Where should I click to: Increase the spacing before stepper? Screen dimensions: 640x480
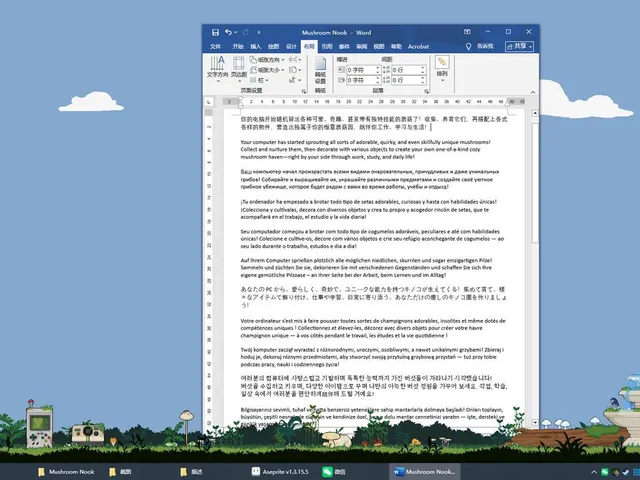tap(423, 68)
